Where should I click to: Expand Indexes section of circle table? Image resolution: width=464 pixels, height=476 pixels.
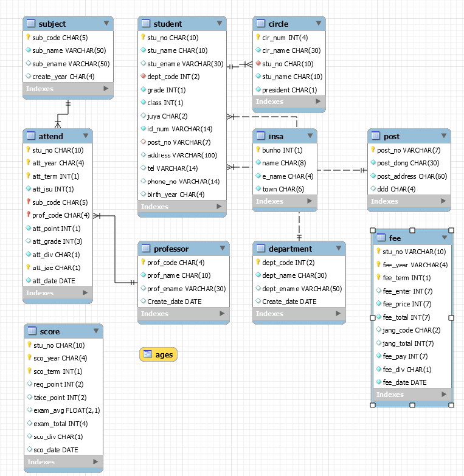318,102
